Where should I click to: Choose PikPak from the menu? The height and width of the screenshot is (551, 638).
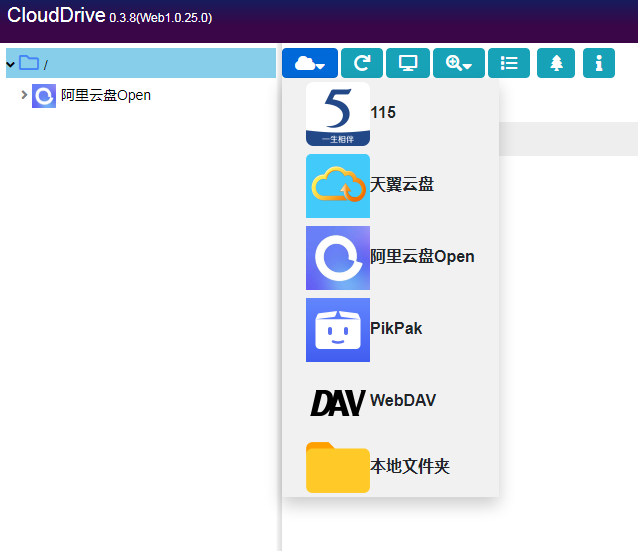[x=396, y=328]
